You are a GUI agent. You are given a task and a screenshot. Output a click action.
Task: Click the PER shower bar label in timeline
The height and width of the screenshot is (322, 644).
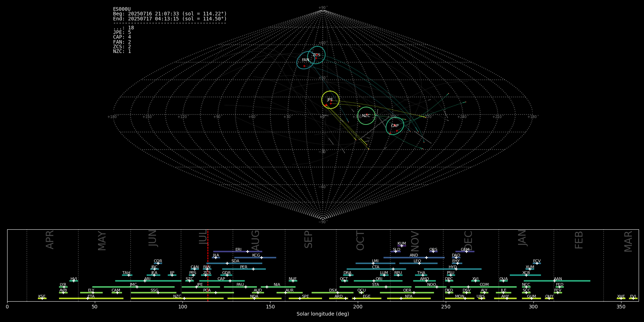pyautogui.click(x=244, y=267)
